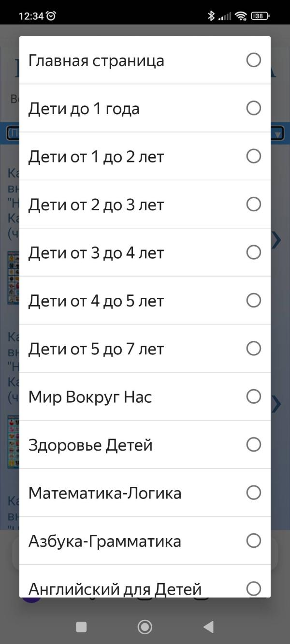Viewport: 290px width, 644px height.
Task: Choose Дети до 1 года radio option
Action: (253, 108)
